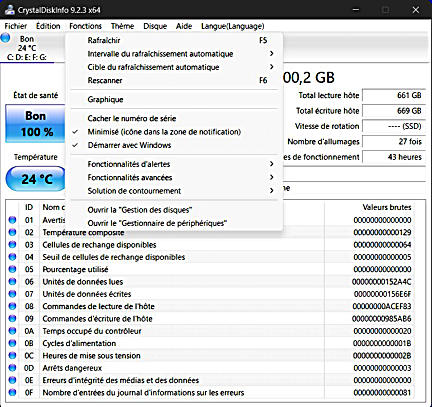The width and height of the screenshot is (432, 407).
Task: Click the status orb for Cycles d'alimentation
Action: coord(12,343)
